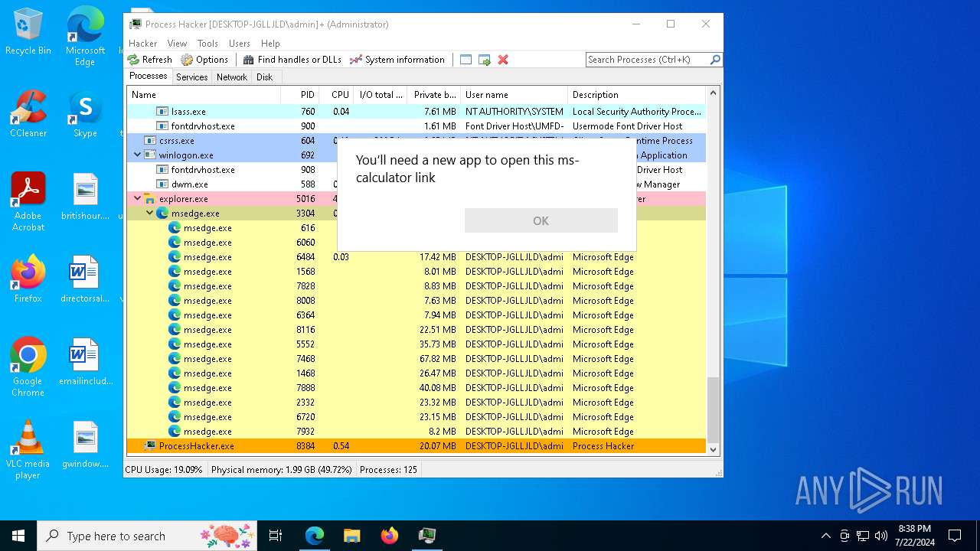This screenshot has width=980, height=551.
Task: Open the notification center icon
Action: 955,536
